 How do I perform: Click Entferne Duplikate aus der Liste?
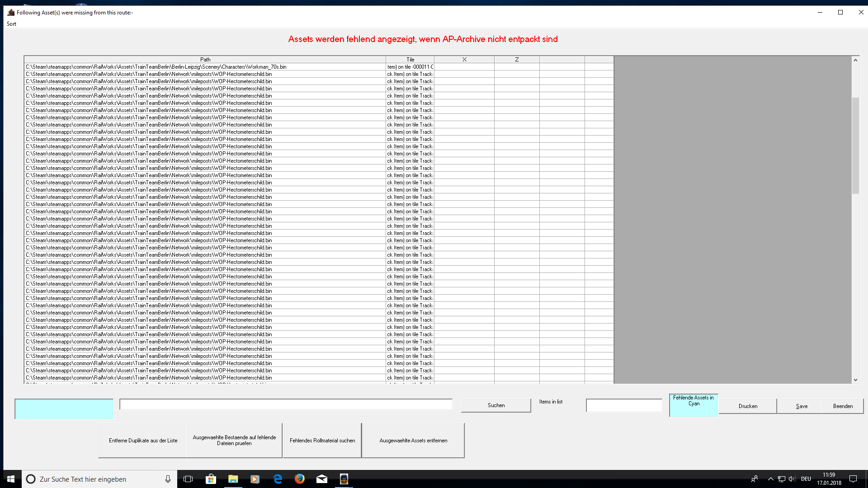point(143,441)
